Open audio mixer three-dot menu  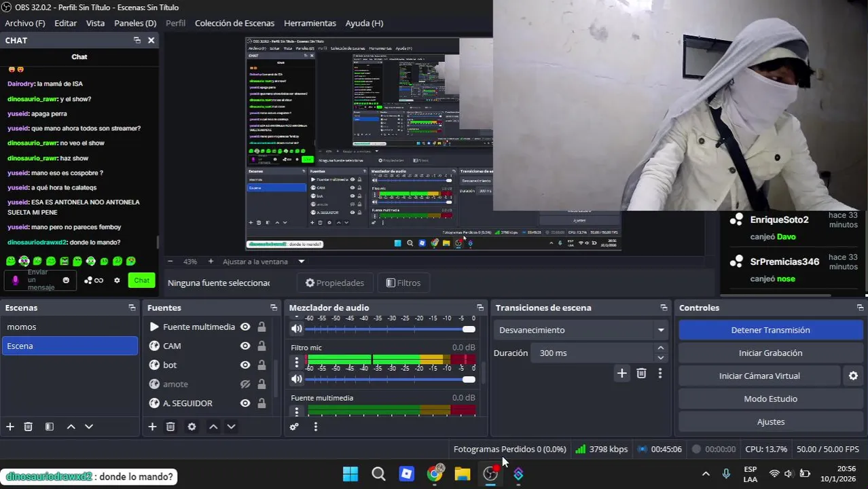(315, 427)
